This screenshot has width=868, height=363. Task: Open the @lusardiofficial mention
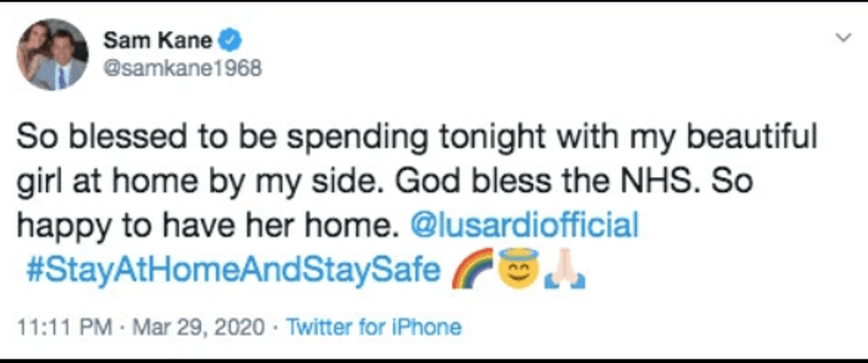coord(525,225)
